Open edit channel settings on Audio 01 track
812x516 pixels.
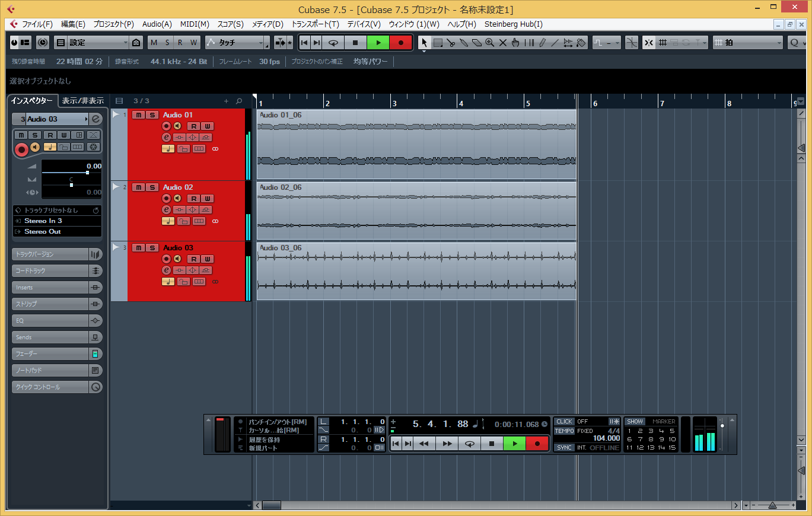[x=167, y=138]
